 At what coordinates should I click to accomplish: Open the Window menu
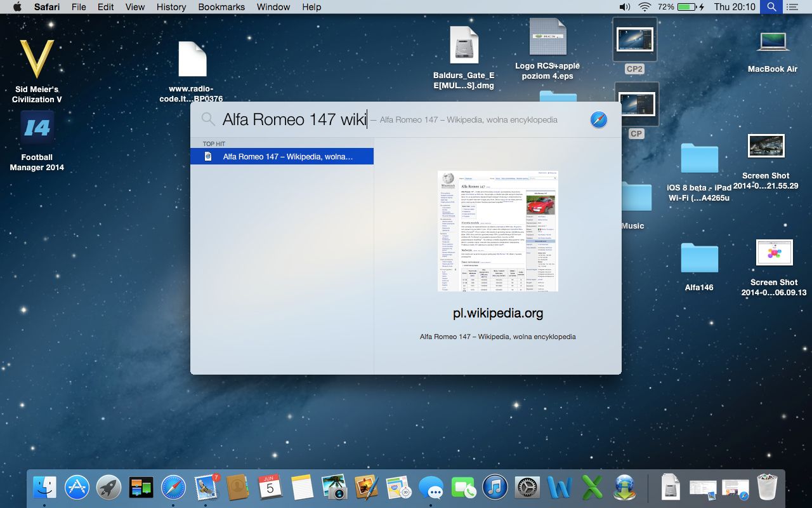273,7
